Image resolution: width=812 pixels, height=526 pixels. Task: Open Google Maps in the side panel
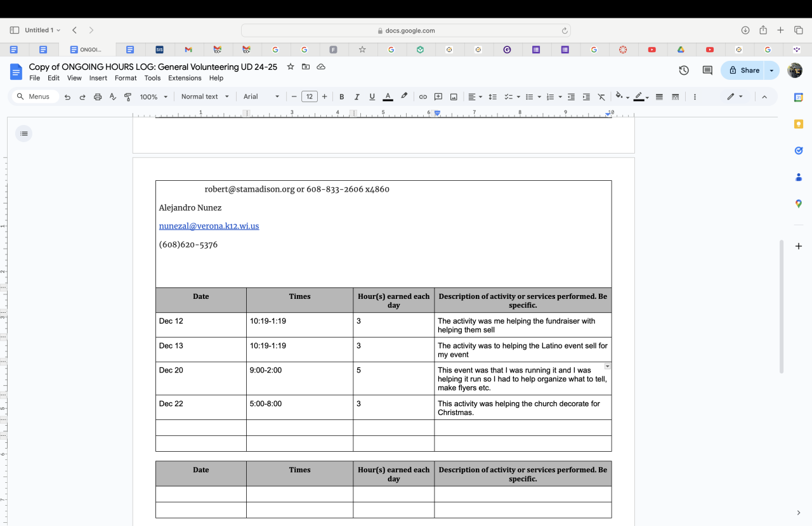click(x=799, y=204)
